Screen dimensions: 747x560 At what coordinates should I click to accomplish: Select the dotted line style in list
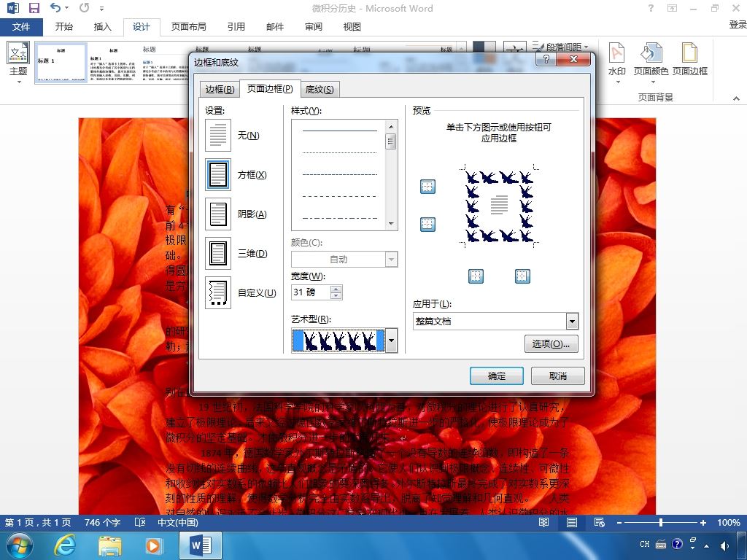point(340,152)
